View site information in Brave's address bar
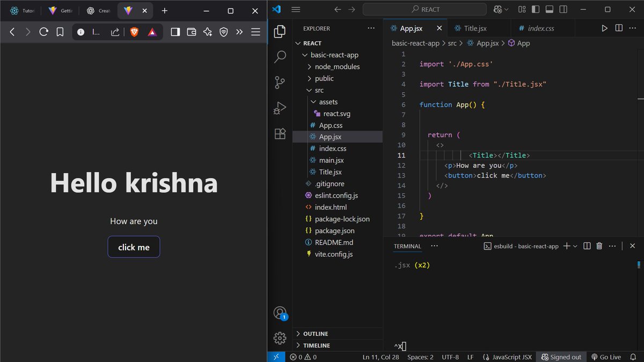The image size is (644, 362). (80, 32)
